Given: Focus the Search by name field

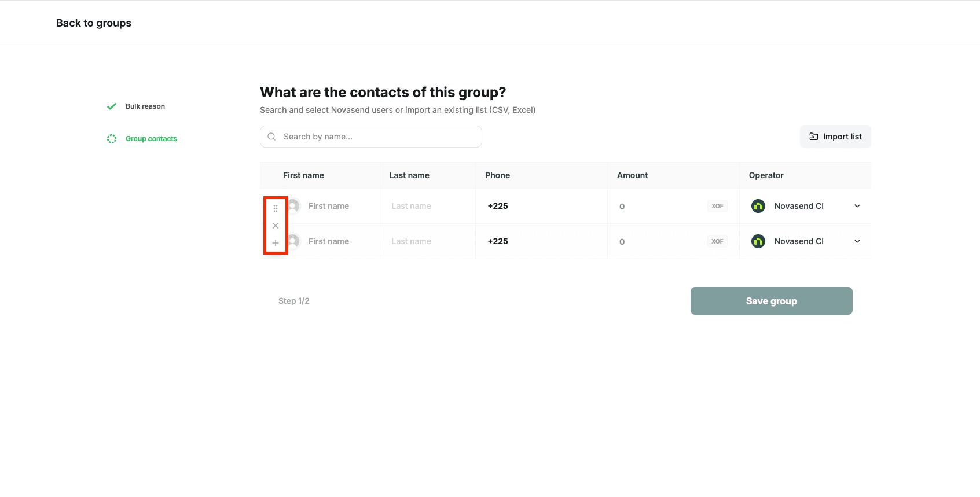Looking at the screenshot, I should tap(371, 137).
